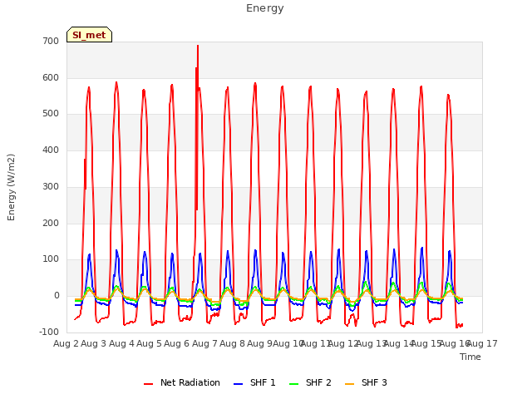Click the Energy (W/m2) y-axis title

click(x=11, y=187)
